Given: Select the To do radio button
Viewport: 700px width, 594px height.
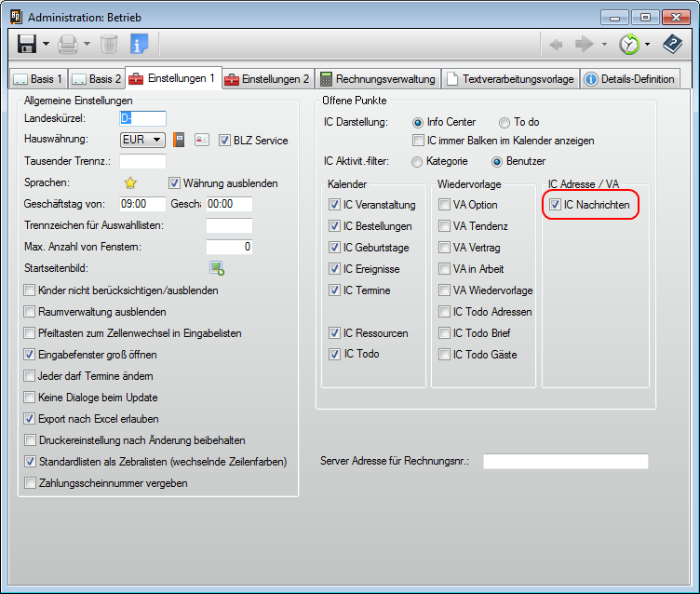Looking at the screenshot, I should tap(505, 122).
